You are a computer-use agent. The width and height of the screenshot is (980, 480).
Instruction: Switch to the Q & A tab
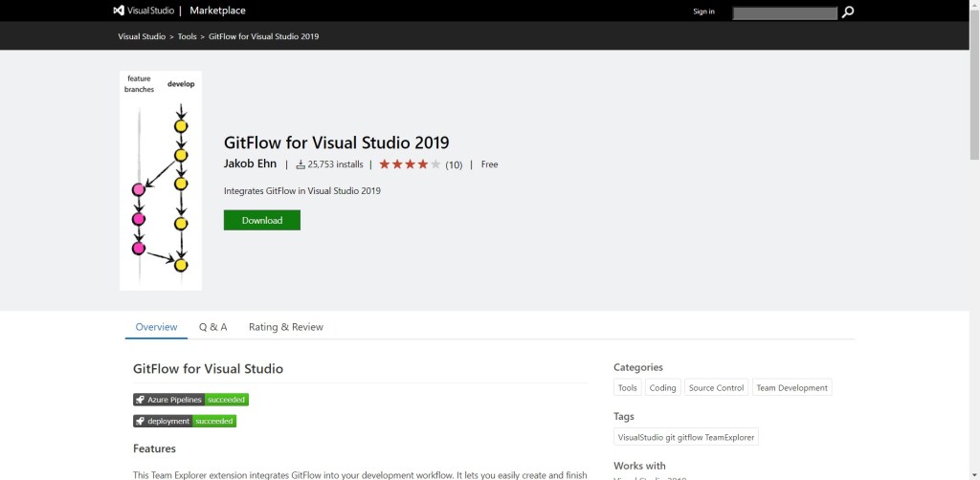[212, 327]
